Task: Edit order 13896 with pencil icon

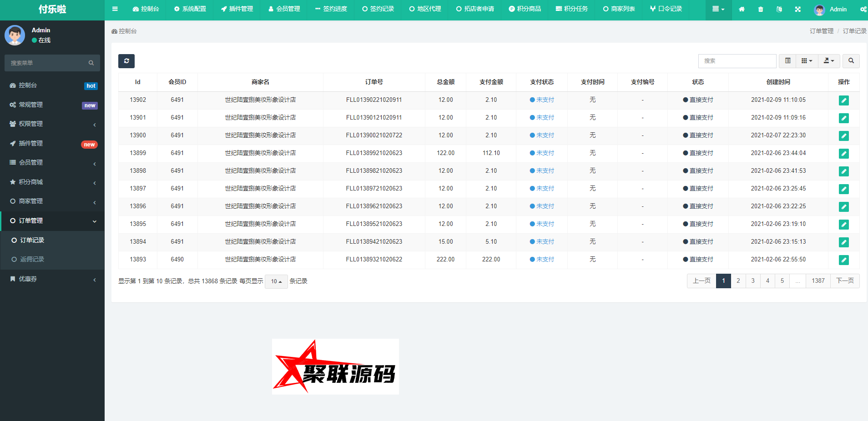Action: click(844, 207)
